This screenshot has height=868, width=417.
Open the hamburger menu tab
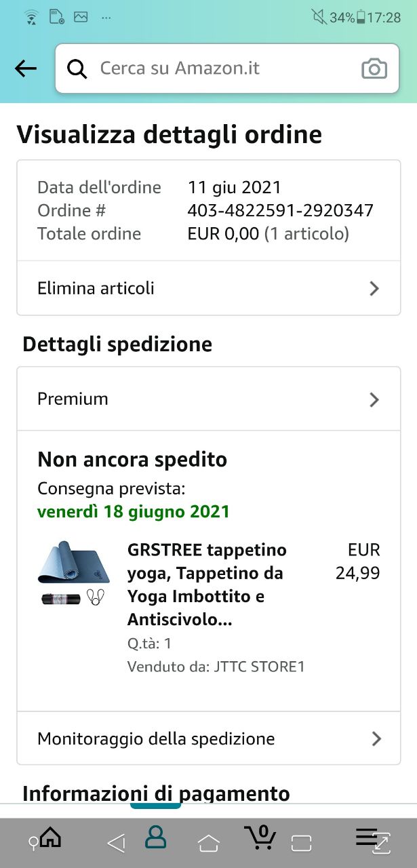pyautogui.click(x=367, y=837)
